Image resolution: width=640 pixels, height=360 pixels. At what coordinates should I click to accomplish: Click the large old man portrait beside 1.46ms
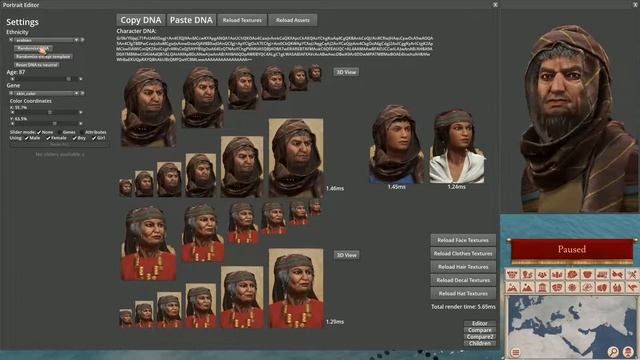(x=296, y=158)
